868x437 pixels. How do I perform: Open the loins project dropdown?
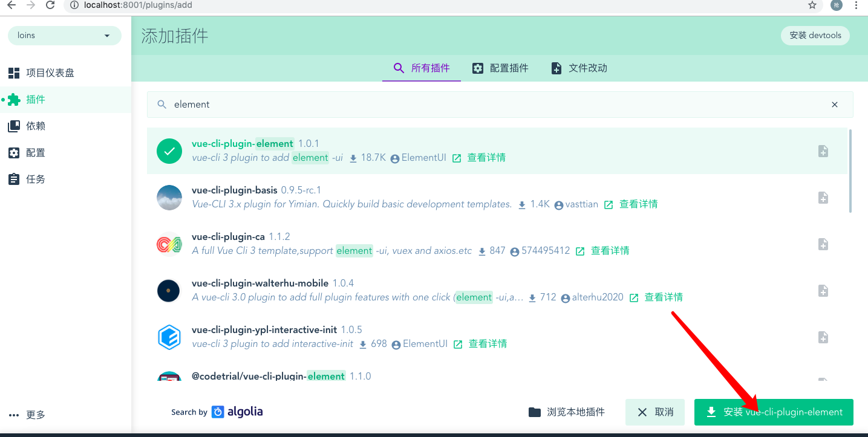pyautogui.click(x=65, y=36)
